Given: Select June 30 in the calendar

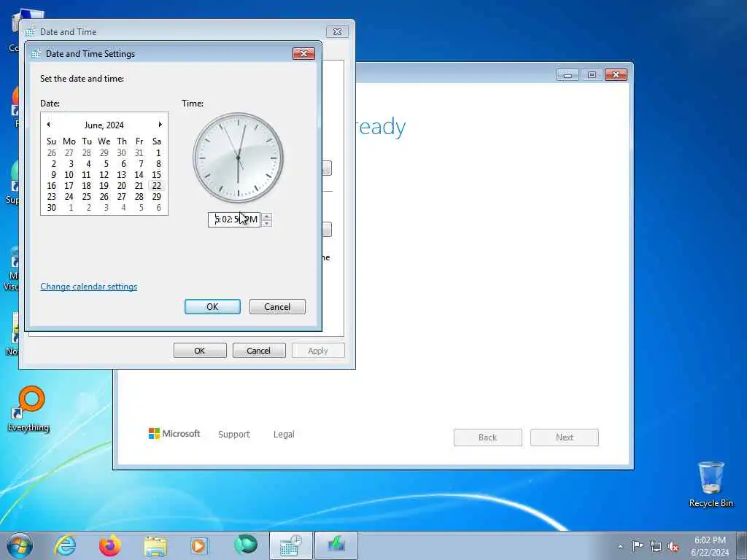Looking at the screenshot, I should pyautogui.click(x=52, y=208).
